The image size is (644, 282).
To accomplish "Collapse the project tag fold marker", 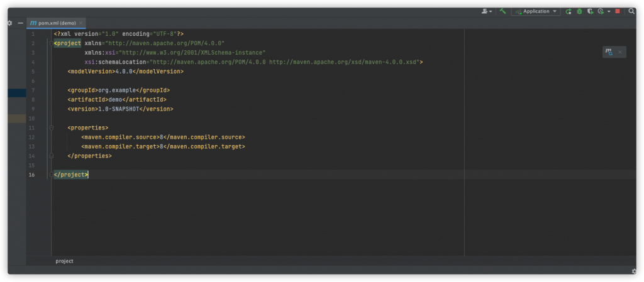I will (51, 43).
